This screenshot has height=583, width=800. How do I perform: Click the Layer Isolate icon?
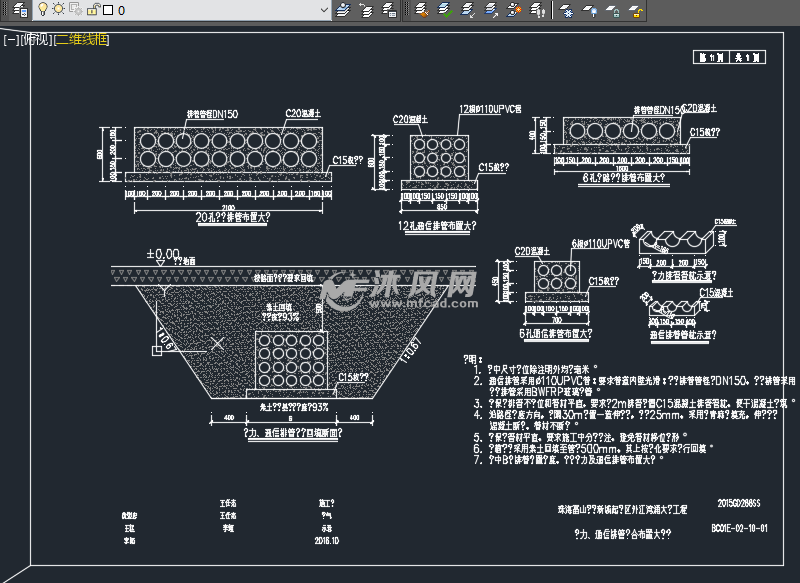(x=491, y=10)
